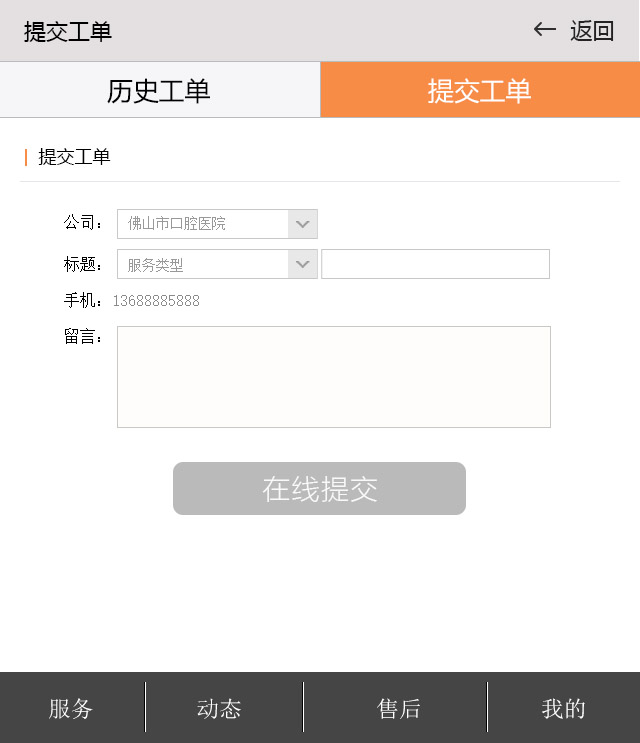The width and height of the screenshot is (640, 743).
Task: Tap 我的 in the bottom navigation
Action: 563,709
